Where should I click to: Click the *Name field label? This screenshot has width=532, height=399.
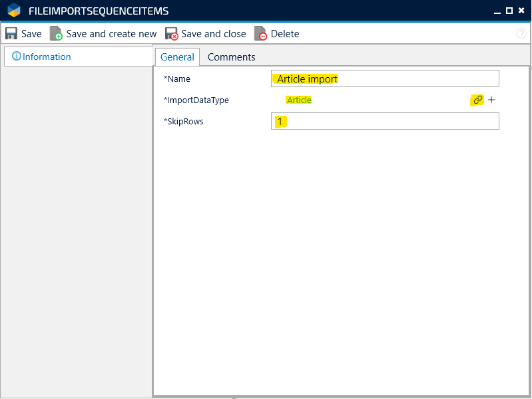177,79
